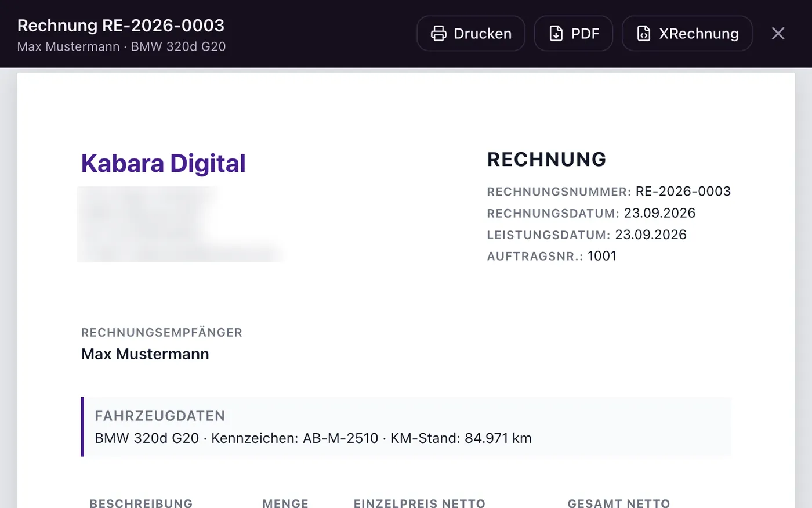Export the invoice as XRechnung
The width and height of the screenshot is (812, 508).
click(687, 34)
